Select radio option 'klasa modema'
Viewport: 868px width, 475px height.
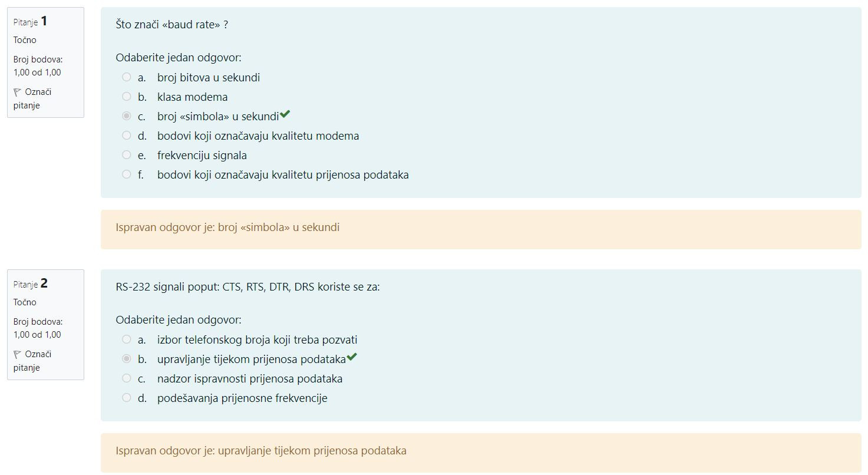[126, 97]
